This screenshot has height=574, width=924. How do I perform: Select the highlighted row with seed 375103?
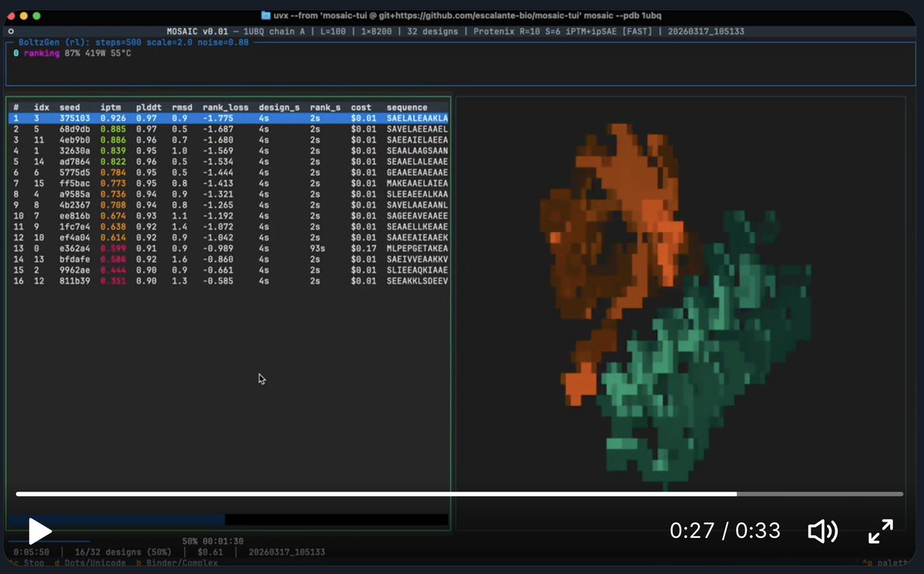click(x=229, y=119)
